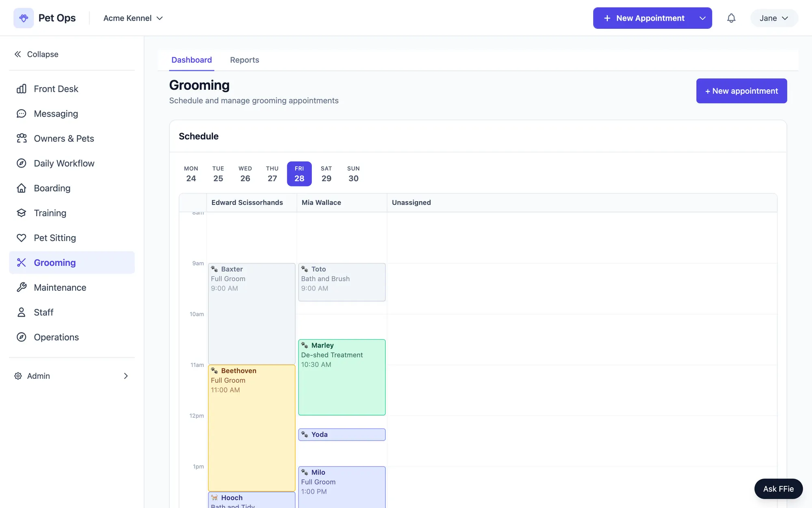
Task: Open Hooch's appointment block
Action: click(252, 500)
